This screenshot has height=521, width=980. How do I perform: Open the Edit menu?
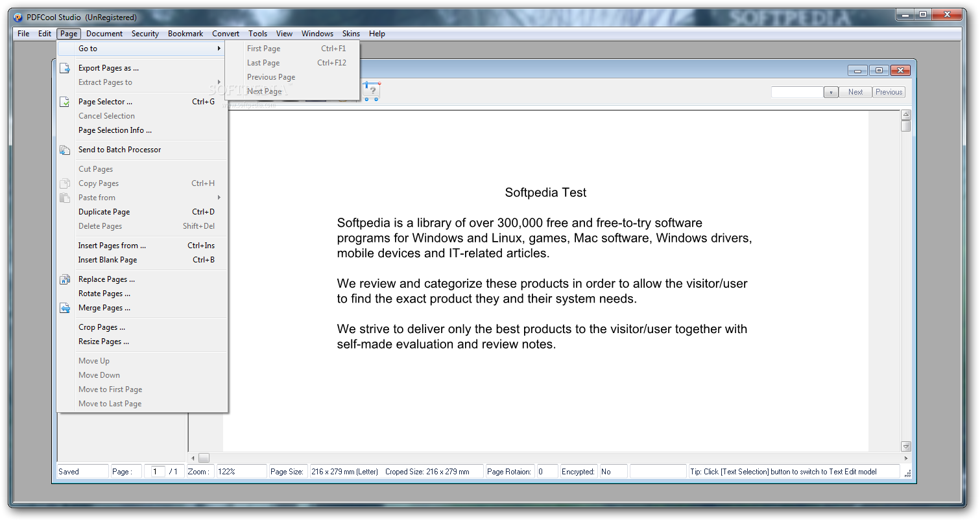(45, 34)
